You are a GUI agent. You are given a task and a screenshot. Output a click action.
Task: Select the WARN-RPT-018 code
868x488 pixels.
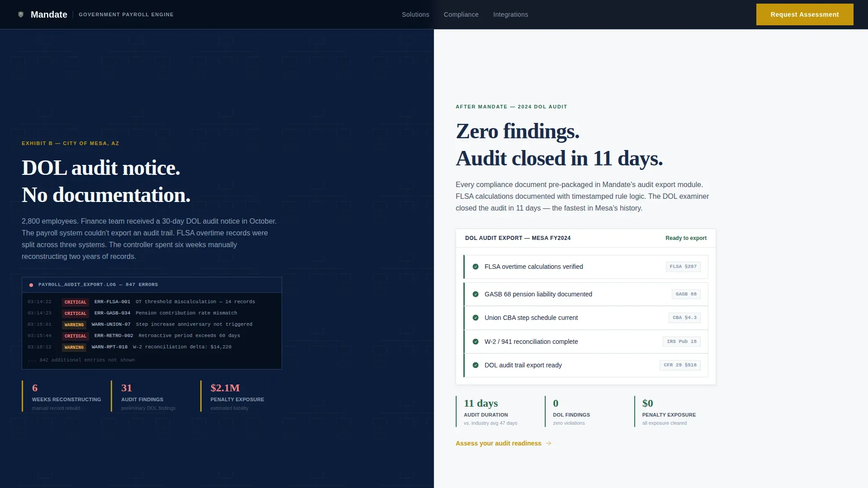click(109, 347)
